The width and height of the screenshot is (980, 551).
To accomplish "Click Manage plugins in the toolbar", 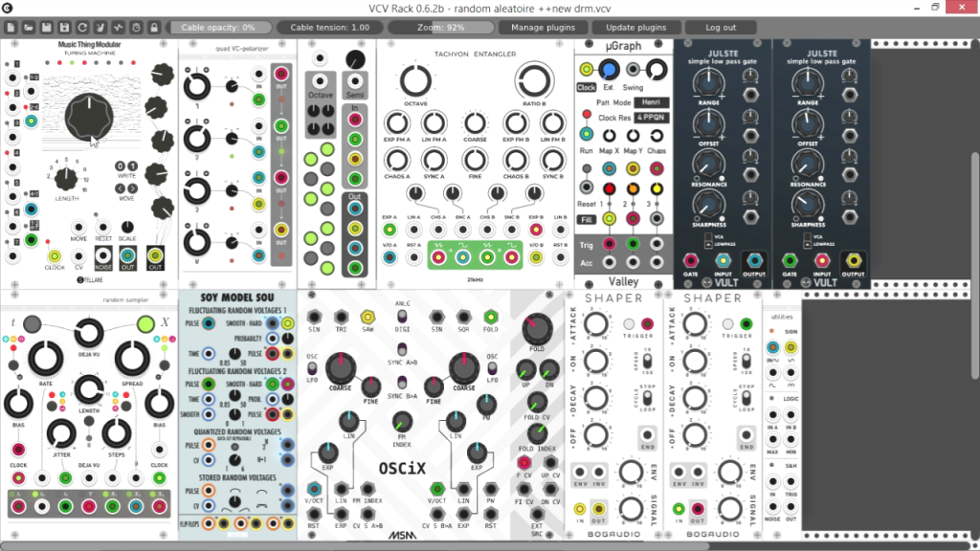I will coord(544,28).
